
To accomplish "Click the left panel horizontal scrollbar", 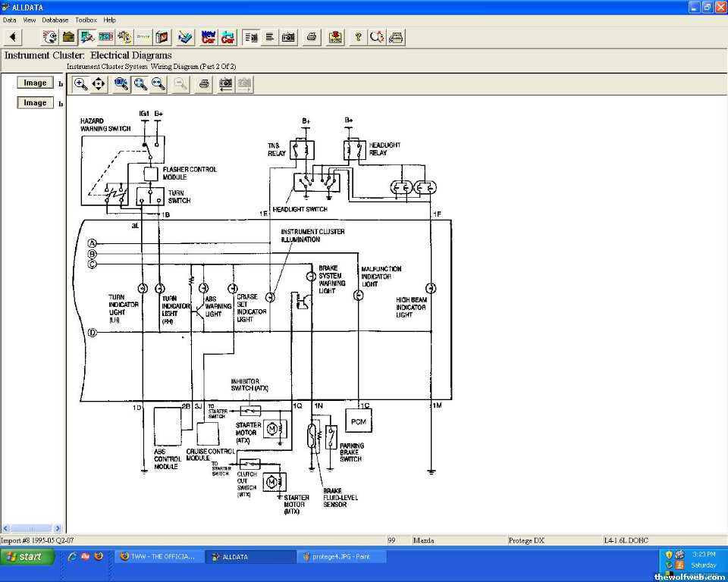I will click(x=32, y=527).
